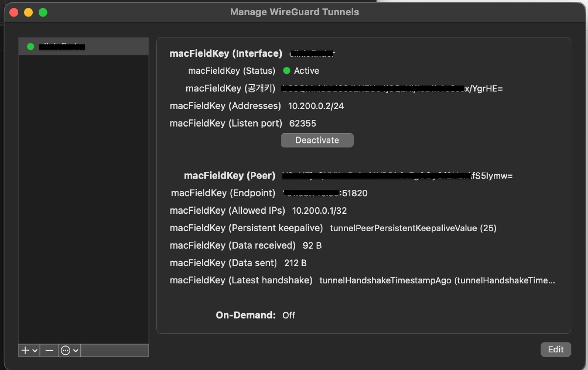Select the tunnel row in sidebar list
The image size is (588, 370).
click(x=84, y=46)
